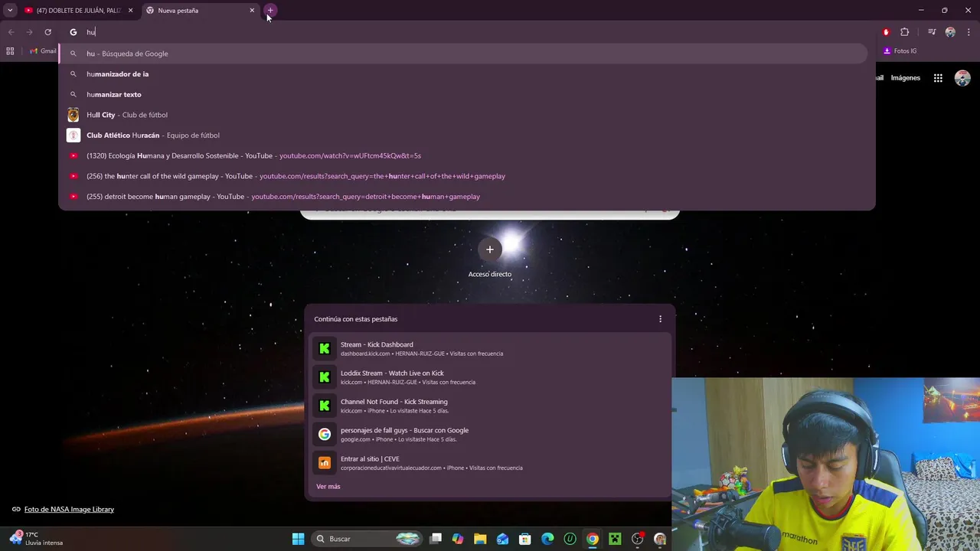The width and height of the screenshot is (980, 551).
Task: Go forward to next page
Action: pos(29,32)
